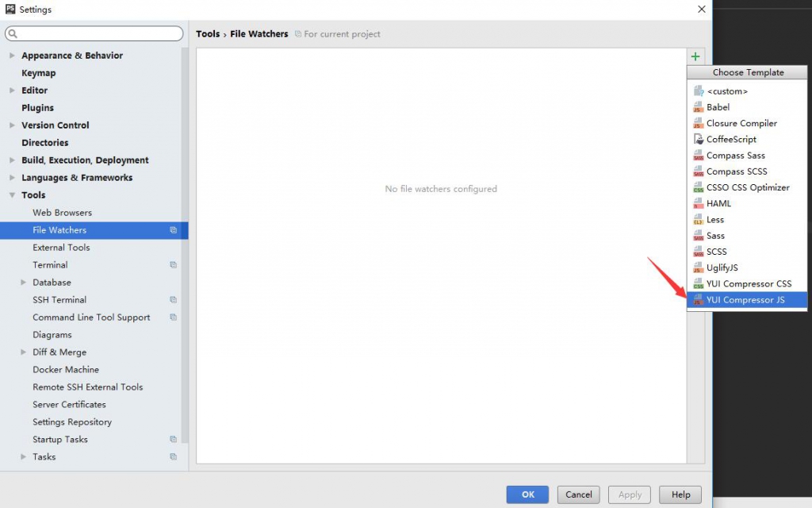Select Docker Machine settings
812x508 pixels.
[x=65, y=370]
